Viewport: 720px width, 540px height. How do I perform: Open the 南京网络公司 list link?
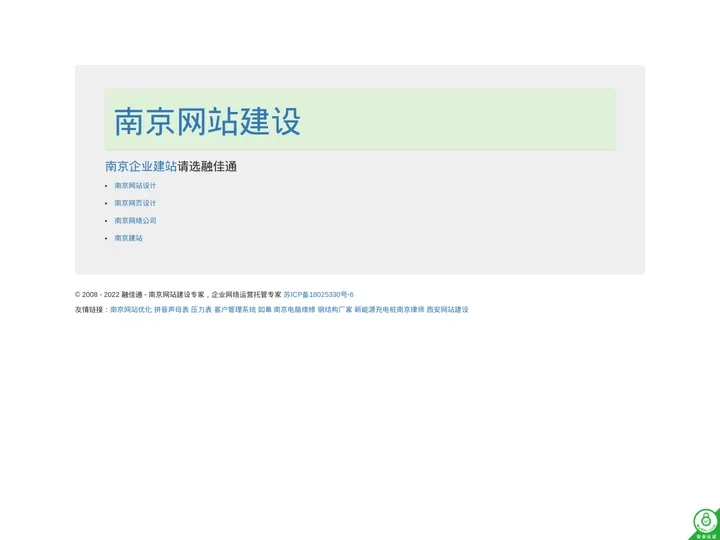(x=135, y=220)
